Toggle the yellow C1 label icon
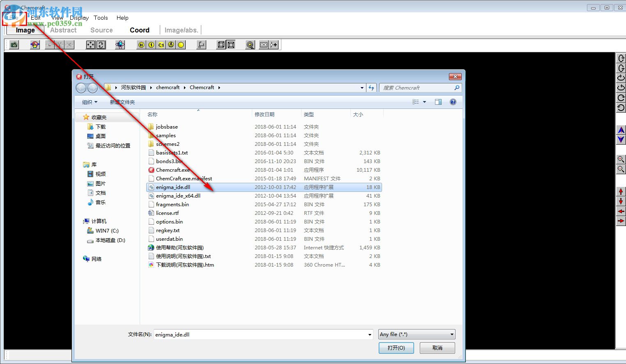Viewport: 626px width, 364px height. [161, 45]
